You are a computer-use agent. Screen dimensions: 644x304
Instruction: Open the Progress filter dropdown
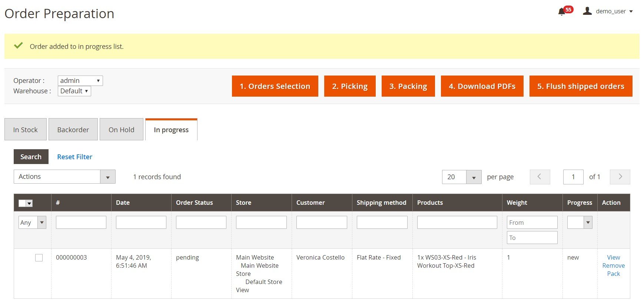click(x=580, y=223)
